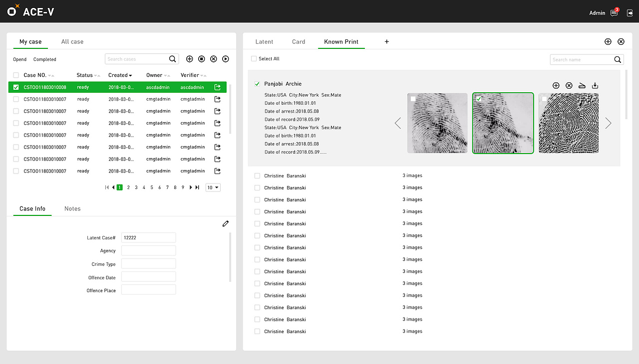Enable the Select All checkbox
This screenshot has height=364, width=639.
[x=254, y=58]
